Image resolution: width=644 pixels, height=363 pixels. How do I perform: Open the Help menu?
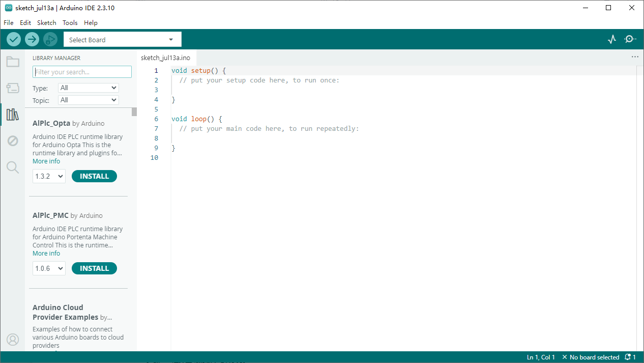click(91, 23)
